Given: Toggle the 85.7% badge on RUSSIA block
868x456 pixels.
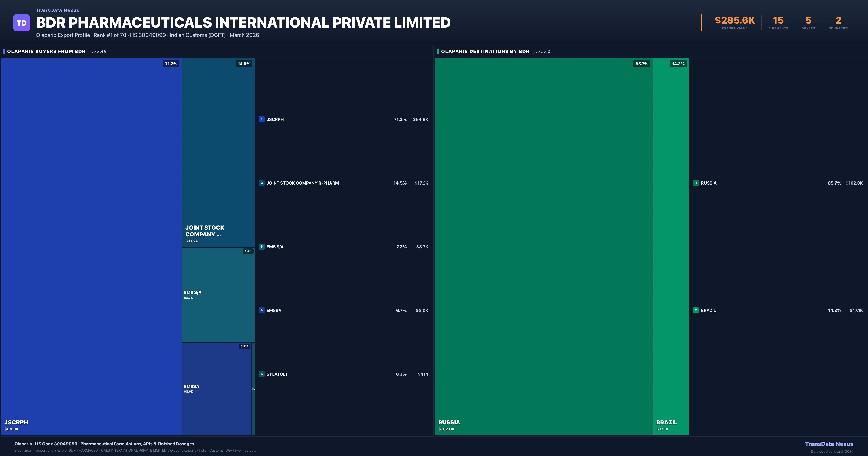Looking at the screenshot, I should tap(642, 63).
